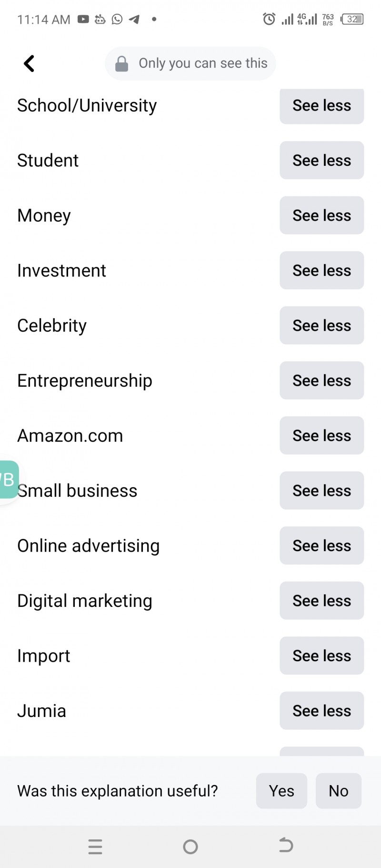Open Android recent apps menu icon
The image size is (381, 868).
(x=95, y=847)
